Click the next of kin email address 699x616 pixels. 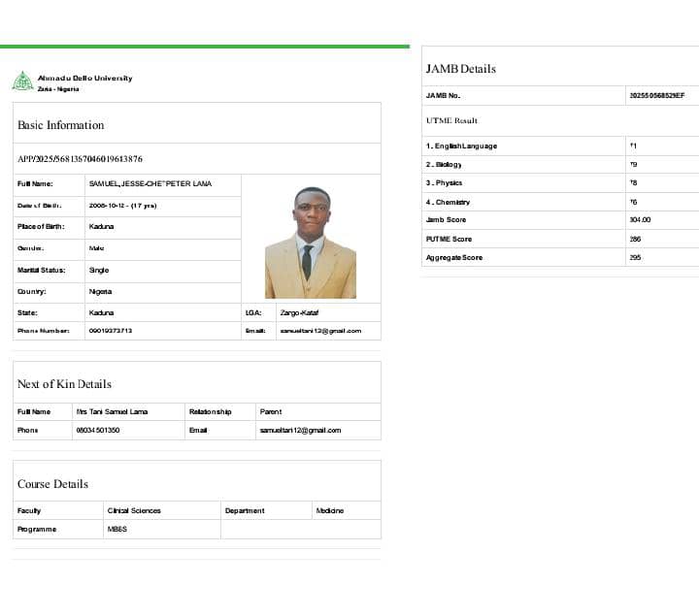pyautogui.click(x=300, y=430)
